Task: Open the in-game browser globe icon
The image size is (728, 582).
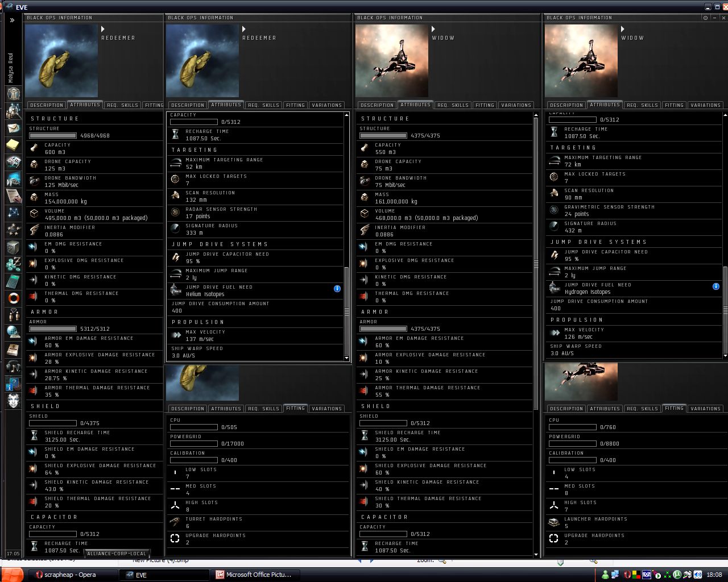Action: tap(14, 332)
